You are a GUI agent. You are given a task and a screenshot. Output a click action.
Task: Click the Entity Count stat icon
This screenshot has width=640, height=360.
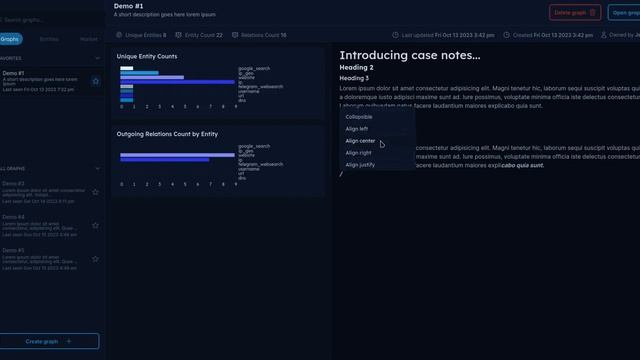(178, 35)
